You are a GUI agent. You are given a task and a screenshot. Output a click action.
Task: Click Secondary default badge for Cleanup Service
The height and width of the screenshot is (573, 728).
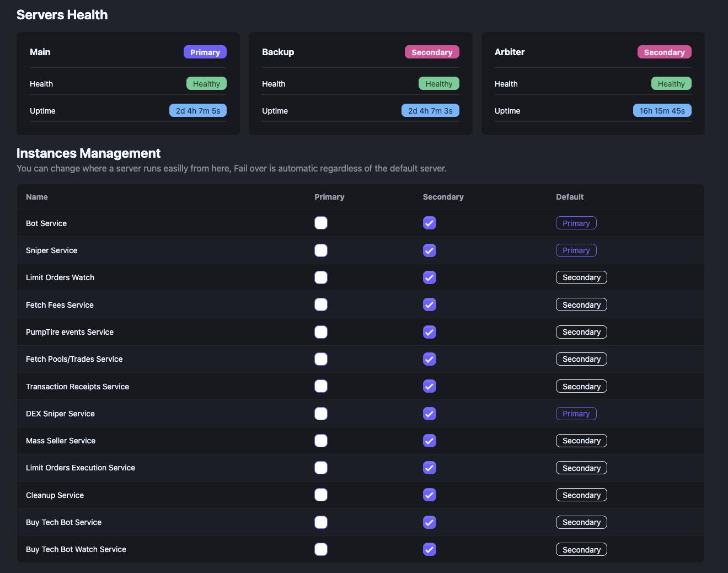[x=581, y=495]
